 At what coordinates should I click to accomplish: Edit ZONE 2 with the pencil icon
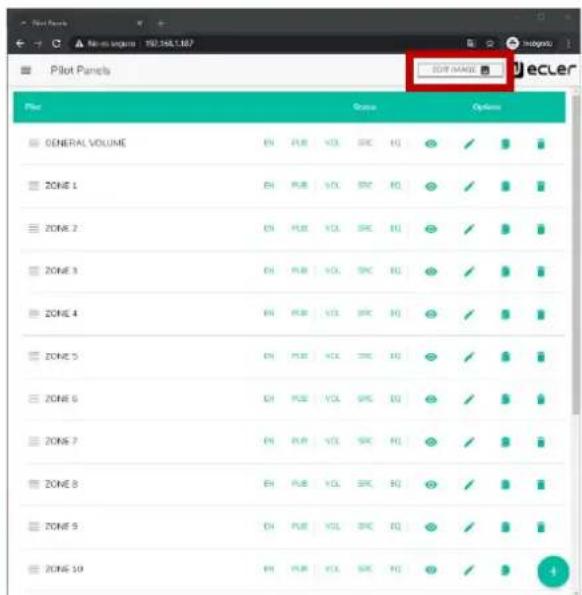469,229
